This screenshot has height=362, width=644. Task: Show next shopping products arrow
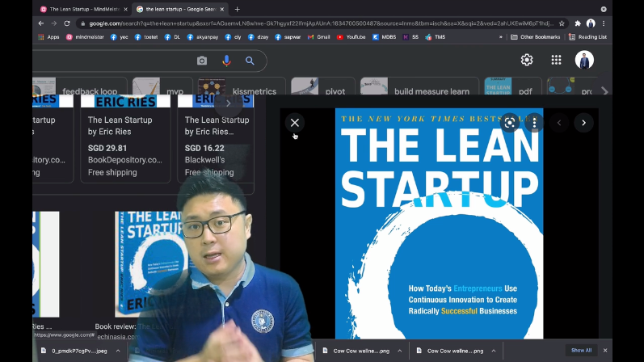229,103
